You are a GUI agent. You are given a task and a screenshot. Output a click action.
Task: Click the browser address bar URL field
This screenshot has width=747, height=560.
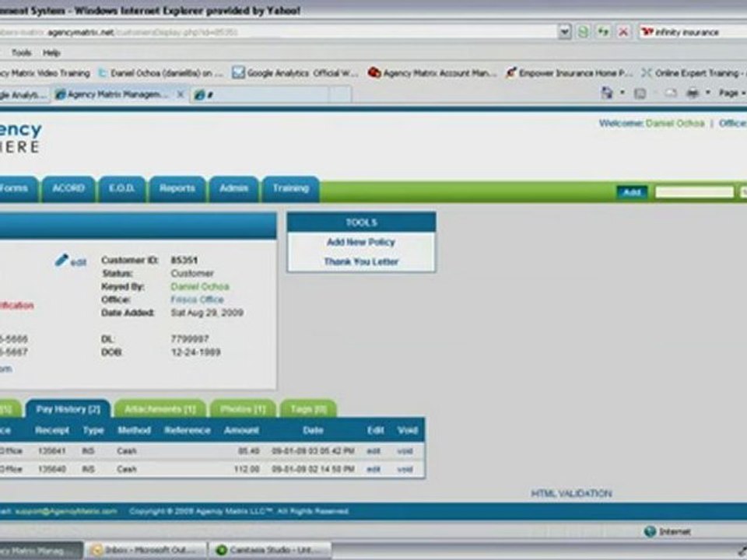tap(279, 33)
